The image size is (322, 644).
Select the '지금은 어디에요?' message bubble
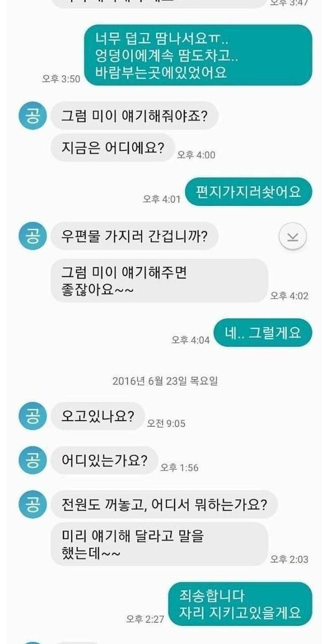point(113,148)
